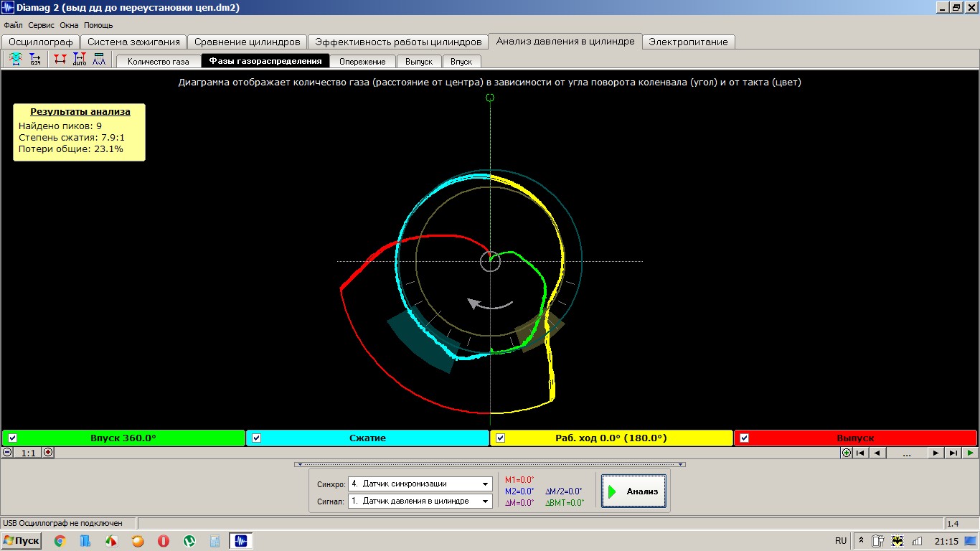Click the red Выпуск color bar
The height and width of the screenshot is (551, 980).
tap(855, 438)
